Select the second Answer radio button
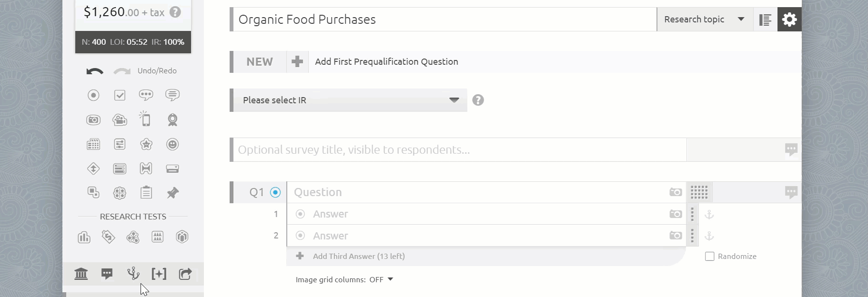Screen dimensions: 868x297 point(300,236)
